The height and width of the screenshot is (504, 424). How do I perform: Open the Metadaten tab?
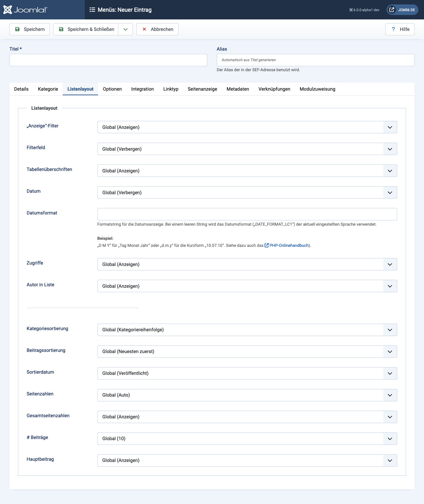pos(238,89)
